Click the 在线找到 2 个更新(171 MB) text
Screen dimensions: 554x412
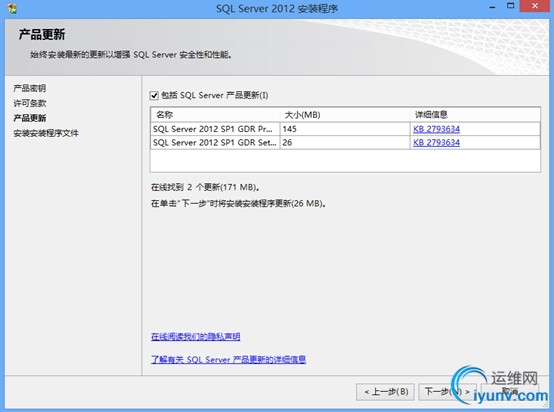pos(205,187)
